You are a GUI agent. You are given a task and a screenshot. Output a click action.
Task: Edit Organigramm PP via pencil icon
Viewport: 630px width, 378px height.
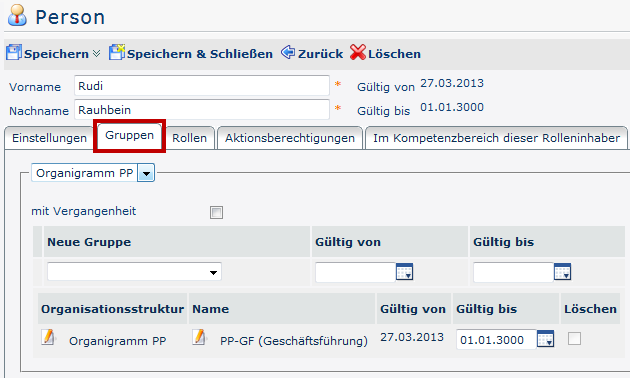pyautogui.click(x=48, y=337)
